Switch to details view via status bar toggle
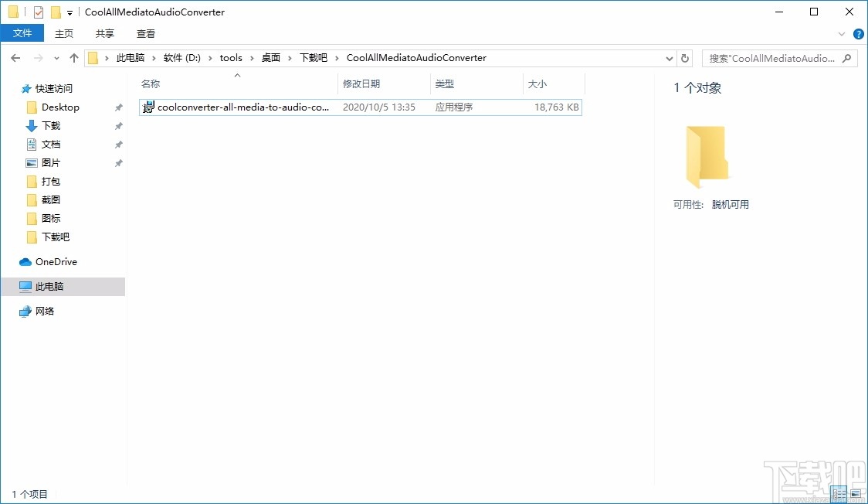Screen dimensions: 868x504 click(839, 493)
